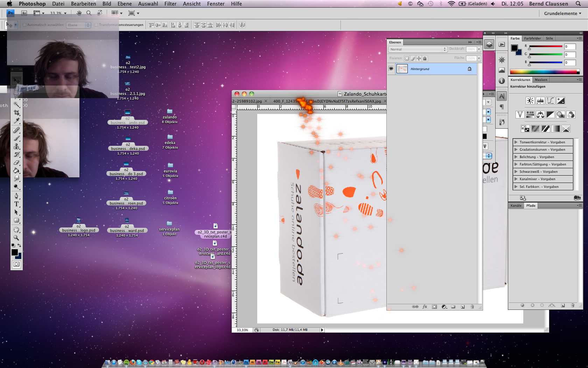Image resolution: width=588 pixels, height=368 pixels.
Task: Hide the Hintergrund layer visibility
Action: [391, 69]
